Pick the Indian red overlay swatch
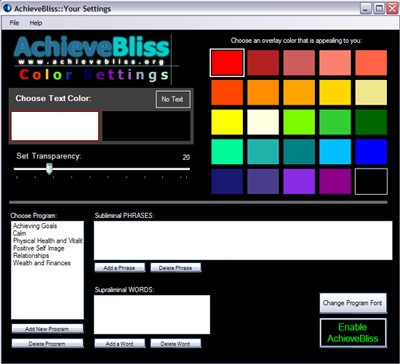 click(x=299, y=63)
